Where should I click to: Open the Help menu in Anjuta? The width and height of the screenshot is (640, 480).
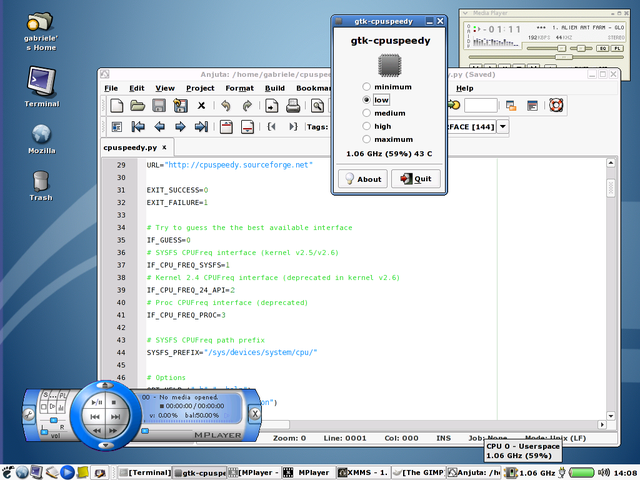pyautogui.click(x=464, y=88)
